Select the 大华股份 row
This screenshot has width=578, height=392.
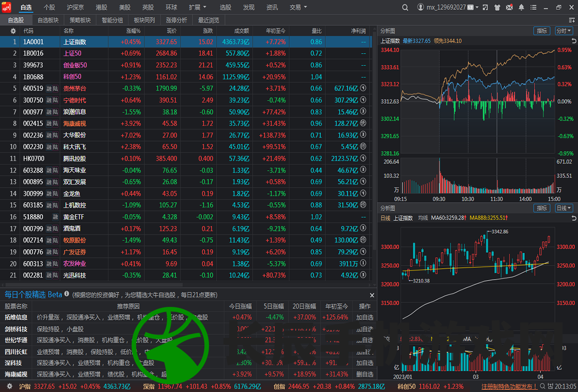186,135
